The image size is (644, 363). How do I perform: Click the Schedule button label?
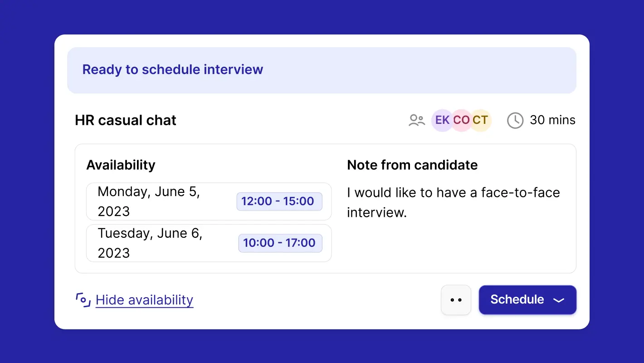coord(517,299)
